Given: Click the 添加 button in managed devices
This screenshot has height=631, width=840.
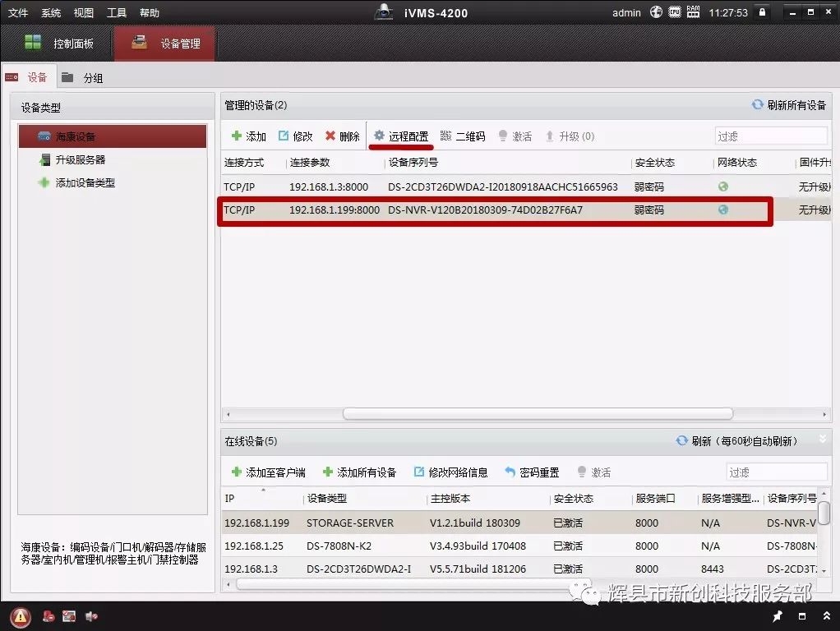Looking at the screenshot, I should (x=248, y=136).
